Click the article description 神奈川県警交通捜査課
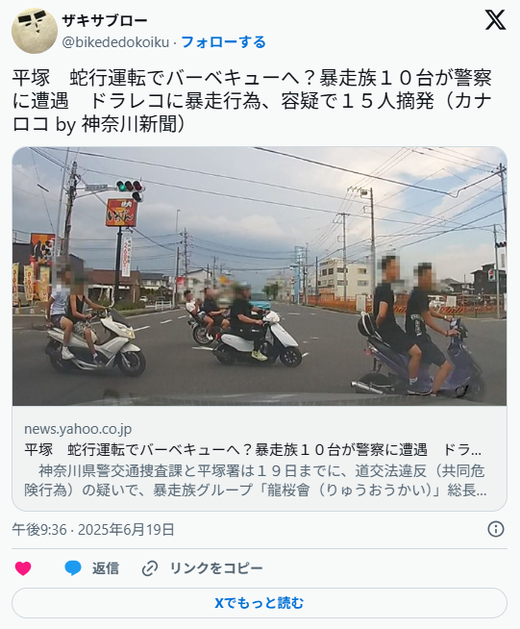520x629 pixels. point(255,480)
